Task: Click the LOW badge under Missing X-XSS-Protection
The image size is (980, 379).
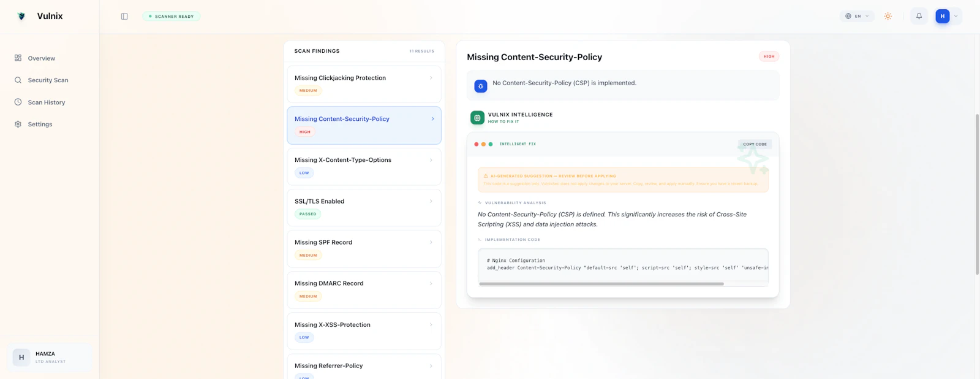Action: point(304,337)
